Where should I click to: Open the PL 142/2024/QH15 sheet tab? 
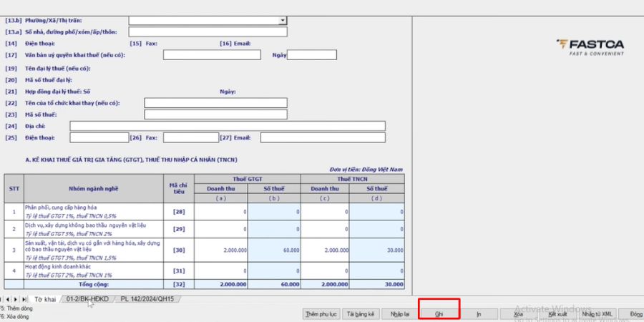point(147,299)
